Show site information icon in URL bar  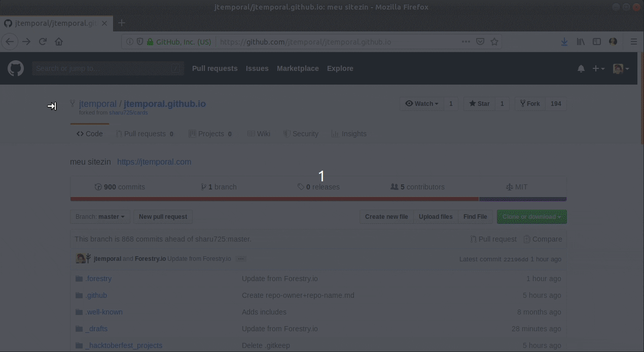coord(130,42)
